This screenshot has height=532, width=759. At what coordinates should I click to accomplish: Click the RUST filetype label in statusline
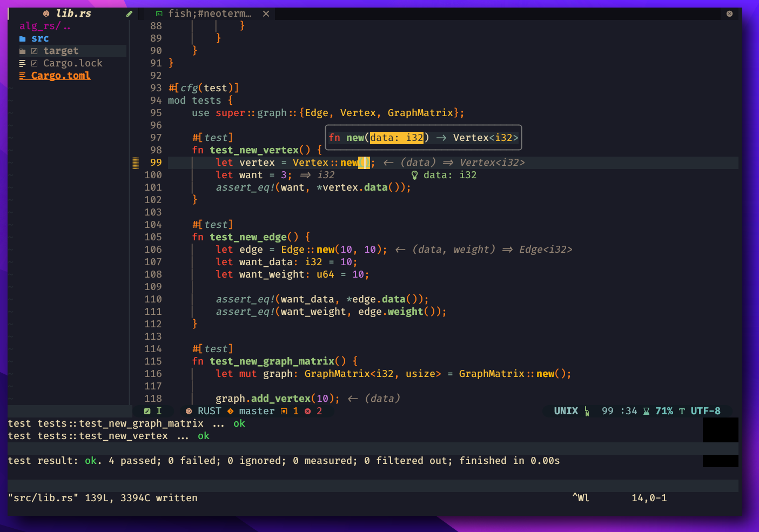pos(210,411)
